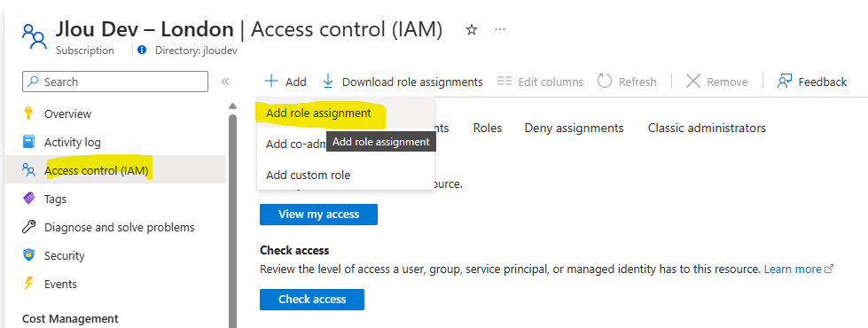Click Refresh label in toolbar
The height and width of the screenshot is (328, 868).
click(x=637, y=82)
